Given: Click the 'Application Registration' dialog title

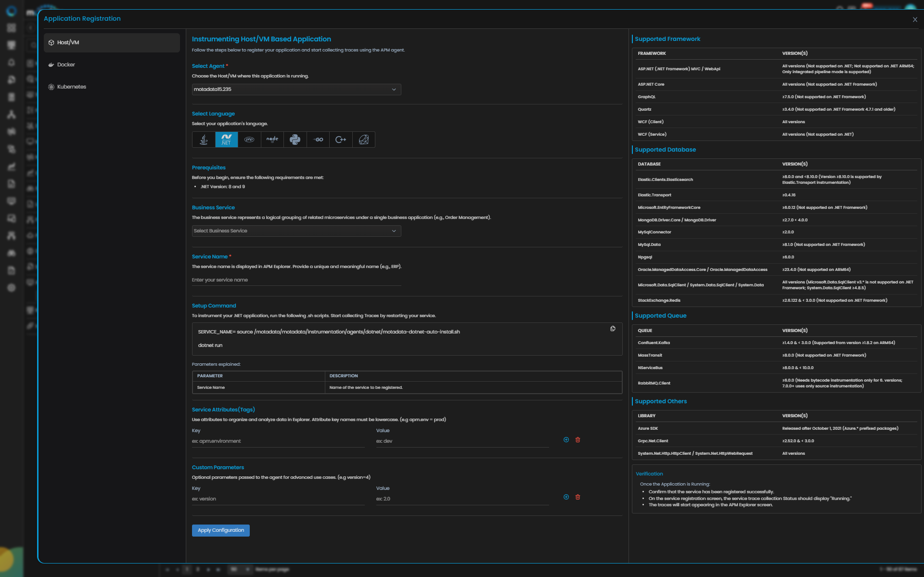Looking at the screenshot, I should [x=82, y=19].
